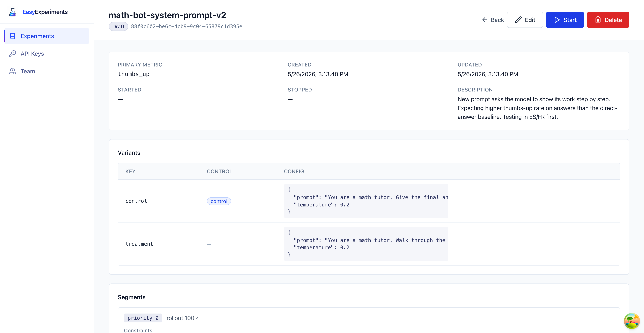Click the Segments section heading
The image size is (644, 333).
(131, 297)
